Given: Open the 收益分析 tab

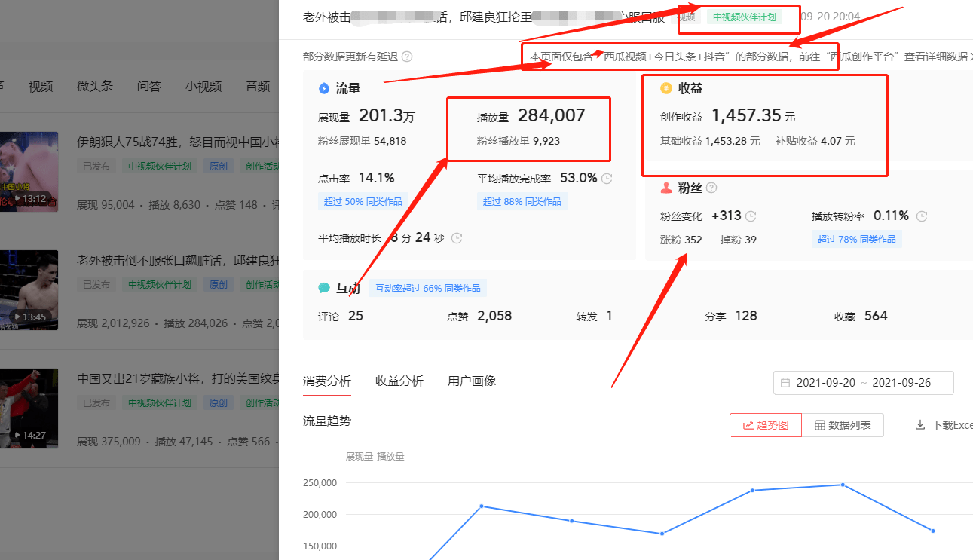Looking at the screenshot, I should point(399,381).
